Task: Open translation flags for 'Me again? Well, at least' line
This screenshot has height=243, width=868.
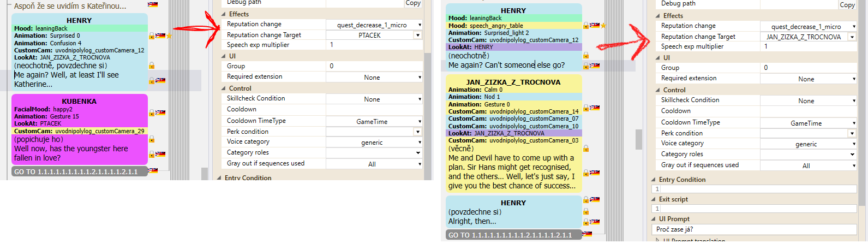Action: pos(160,80)
